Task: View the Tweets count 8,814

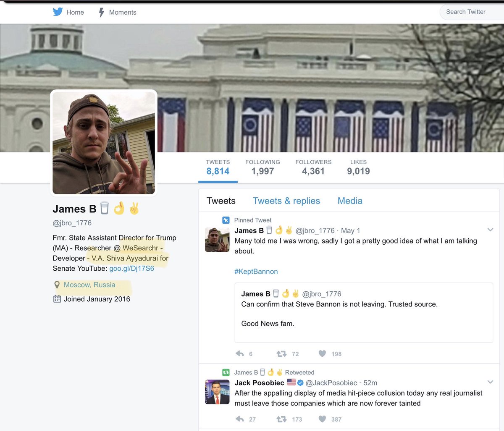Action: [x=218, y=167]
